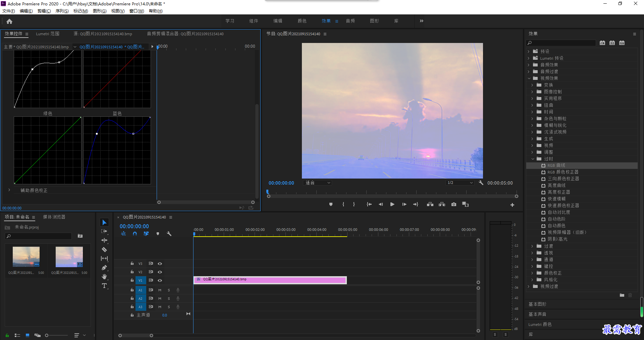The width and height of the screenshot is (644, 340).
Task: Open the 适合 zoom level dropdown
Action: pos(317,183)
